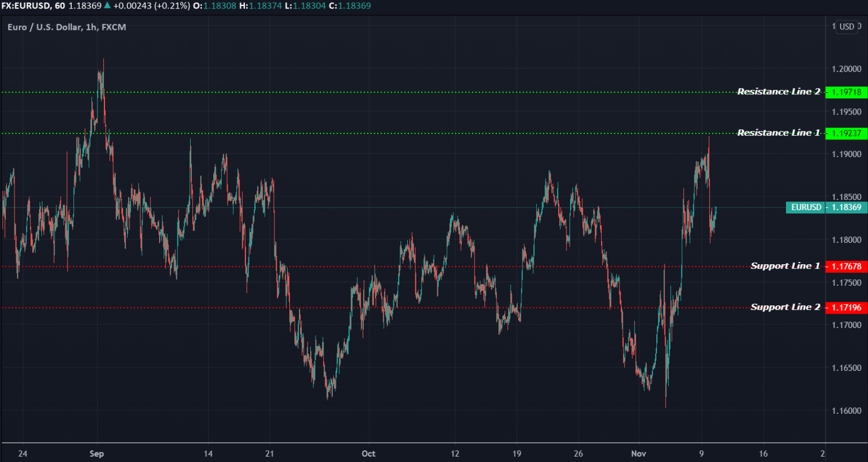Click the 1.19000 price axis label

(x=847, y=154)
